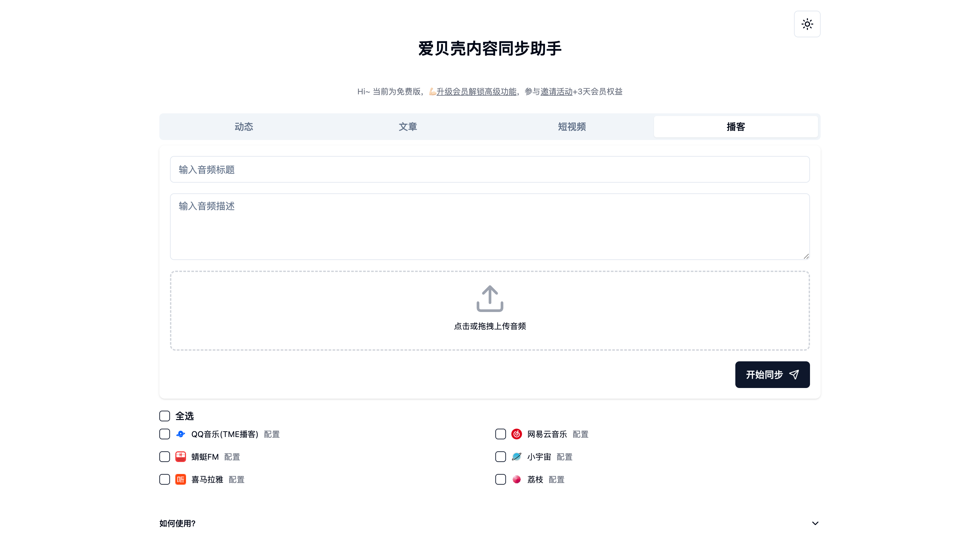Image resolution: width=980 pixels, height=534 pixels.
Task: Open the 文章 tab
Action: [x=407, y=127]
